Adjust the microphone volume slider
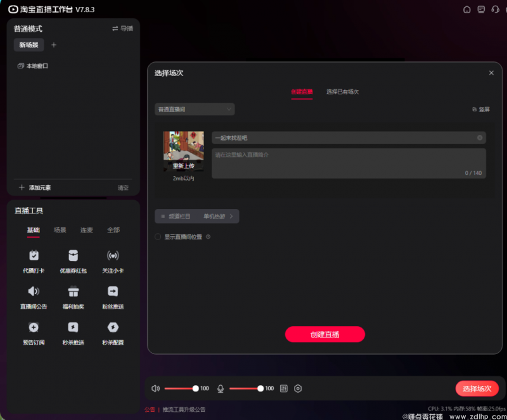The width and height of the screenshot is (507, 420). 260,388
